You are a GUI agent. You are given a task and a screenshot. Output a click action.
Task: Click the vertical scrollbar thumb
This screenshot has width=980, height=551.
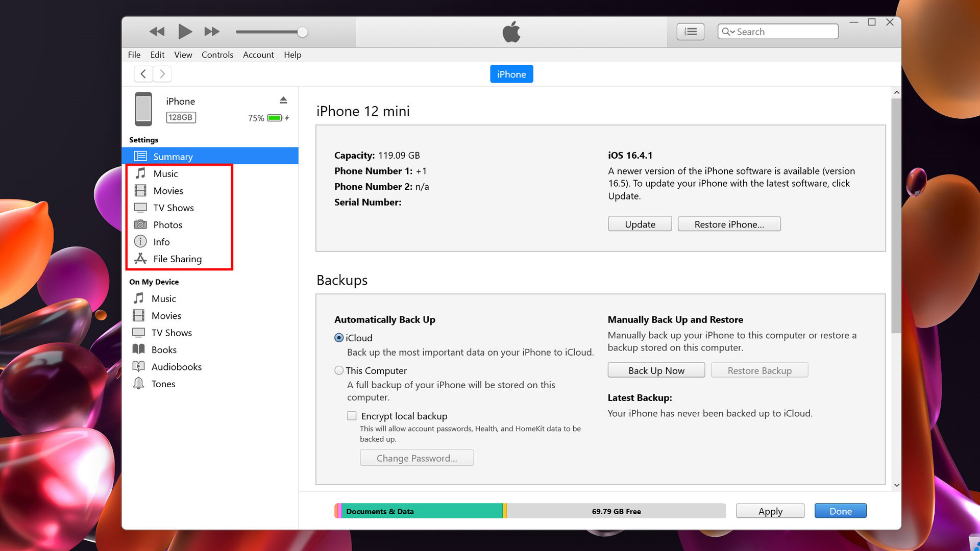coord(896,216)
